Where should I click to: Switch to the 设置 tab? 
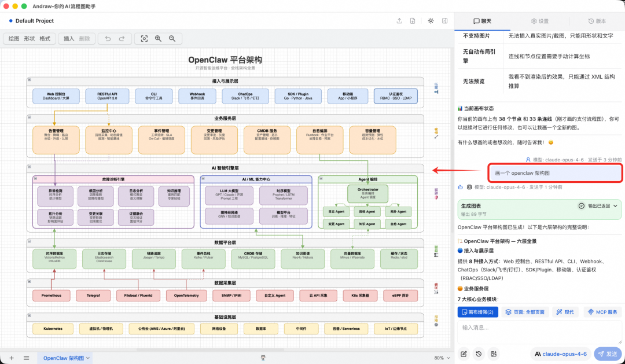(540, 21)
